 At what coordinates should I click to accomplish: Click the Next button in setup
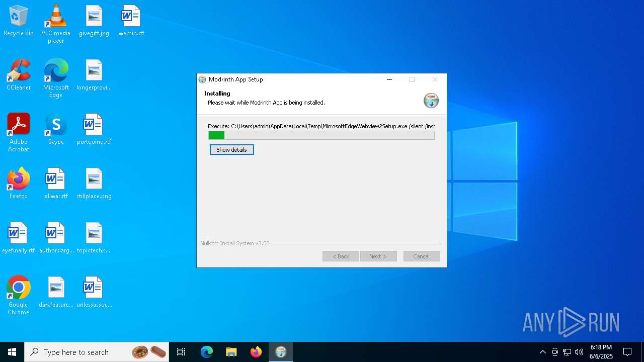[x=378, y=256]
